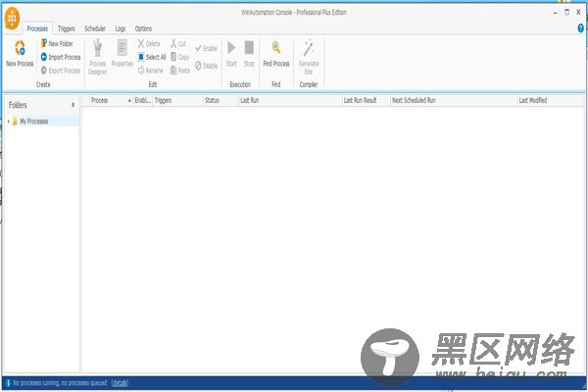Sort by the Last Run column header
Viewport: 588px width, 392px height.
coord(291,100)
